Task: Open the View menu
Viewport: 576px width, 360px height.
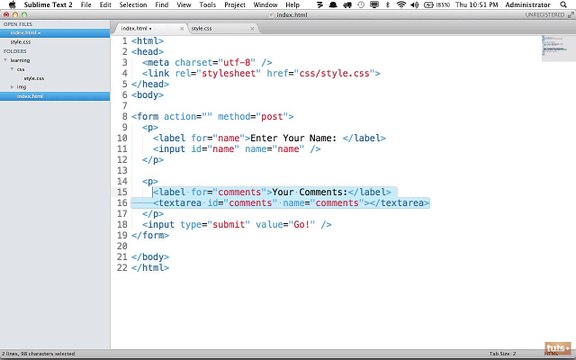Action: click(184, 5)
